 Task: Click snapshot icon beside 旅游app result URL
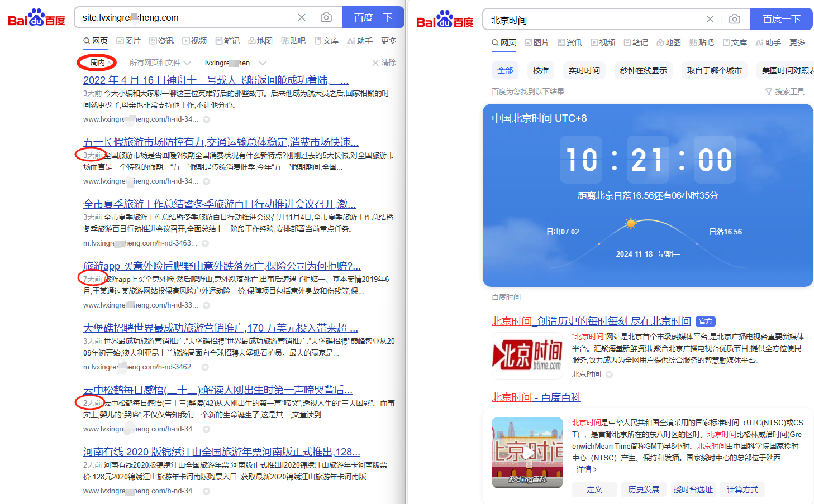coord(207,305)
